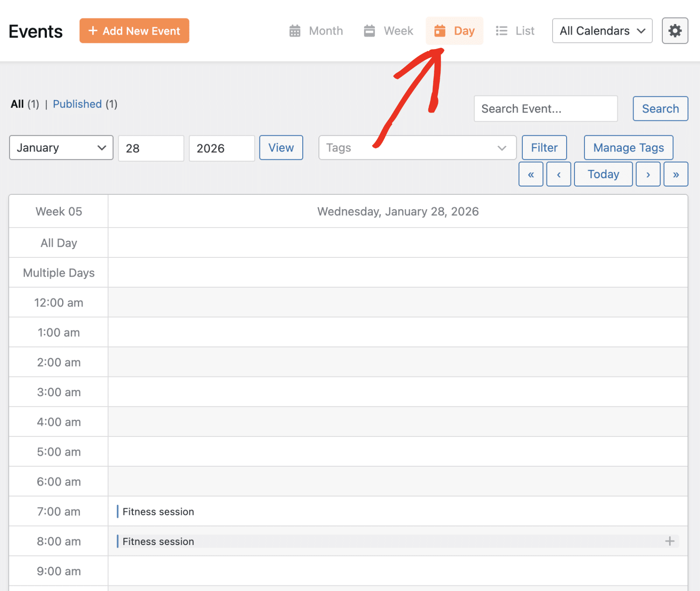The width and height of the screenshot is (700, 591).
Task: Expand the January month dropdown
Action: coord(61,148)
